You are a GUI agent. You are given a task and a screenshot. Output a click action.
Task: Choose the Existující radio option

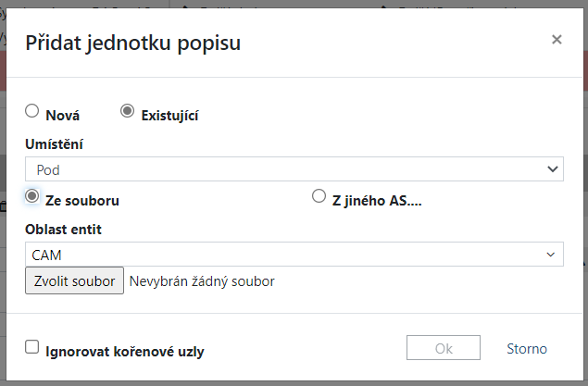coord(128,111)
